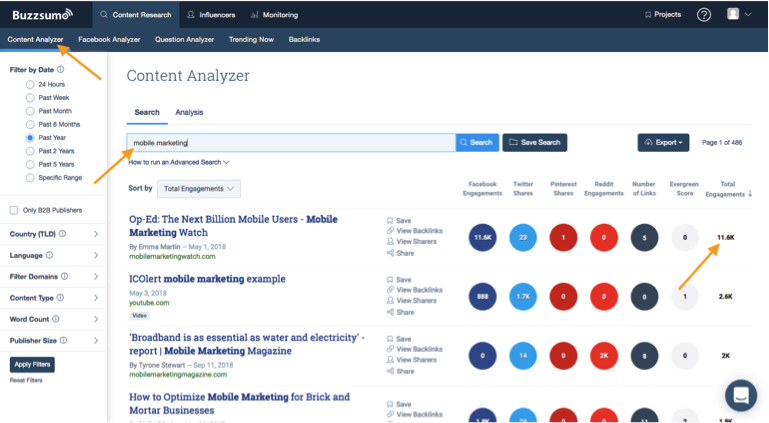Screen dimensions: 769x423
Task: Select the Past Week radio option
Action: 30,98
